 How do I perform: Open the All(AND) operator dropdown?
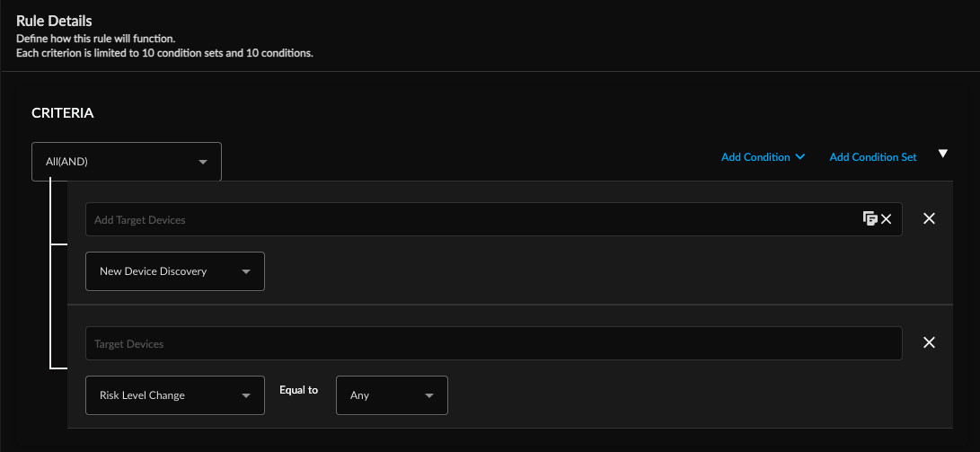(126, 162)
